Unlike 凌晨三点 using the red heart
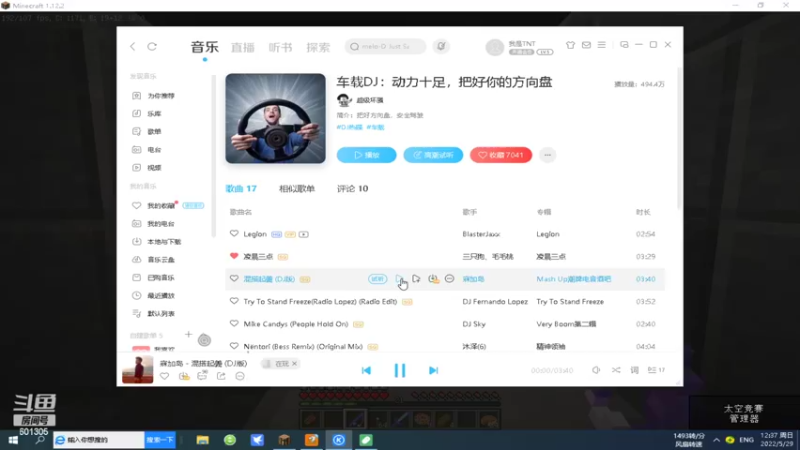Viewport: 800px width, 450px height. point(234,256)
